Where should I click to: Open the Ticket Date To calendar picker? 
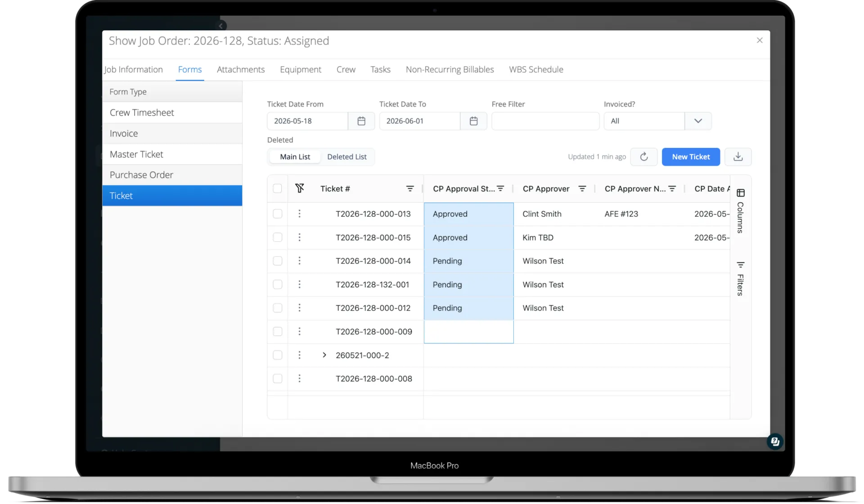tap(473, 121)
